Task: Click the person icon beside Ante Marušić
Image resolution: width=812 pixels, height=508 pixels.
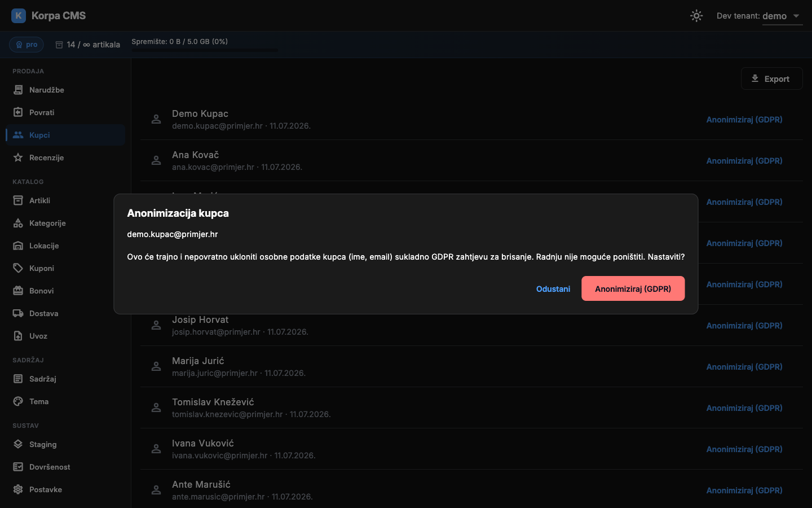Action: 156,490
